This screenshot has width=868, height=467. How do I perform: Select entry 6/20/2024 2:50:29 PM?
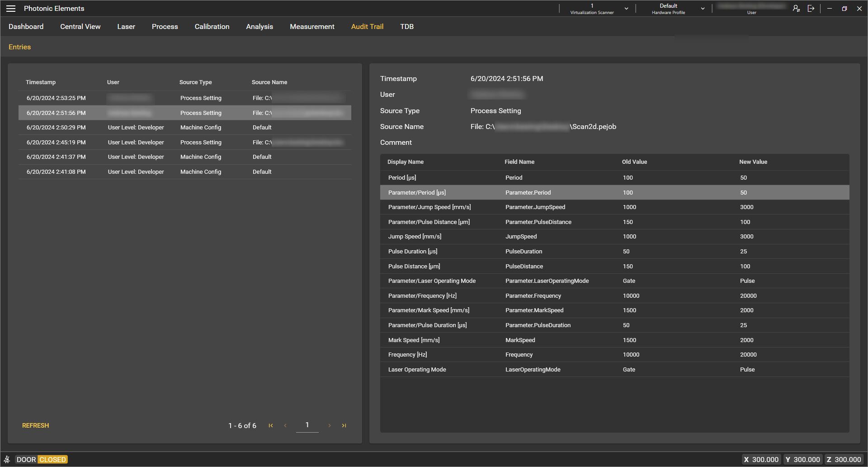pyautogui.click(x=185, y=128)
